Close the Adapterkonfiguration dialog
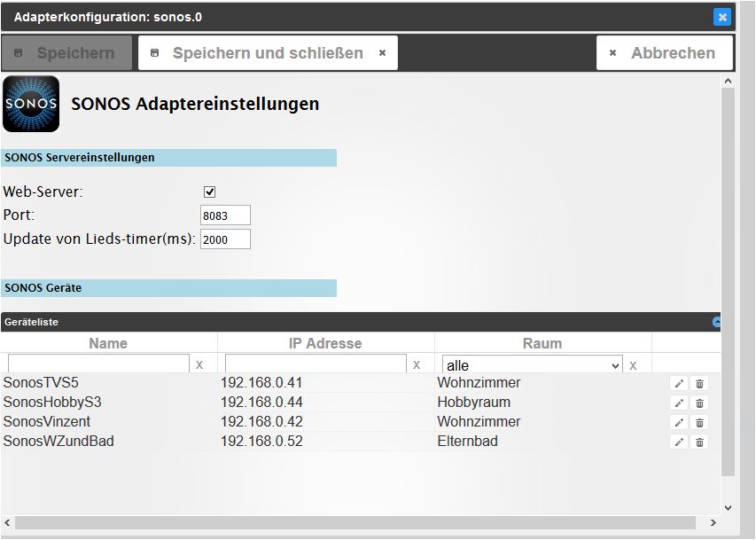The height and width of the screenshot is (540, 756). tap(721, 18)
